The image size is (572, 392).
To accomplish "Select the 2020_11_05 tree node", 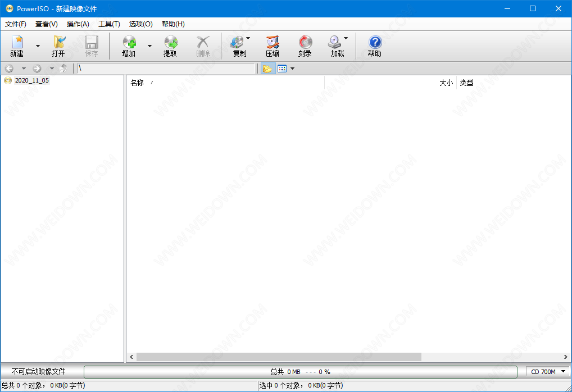I will pyautogui.click(x=31, y=80).
